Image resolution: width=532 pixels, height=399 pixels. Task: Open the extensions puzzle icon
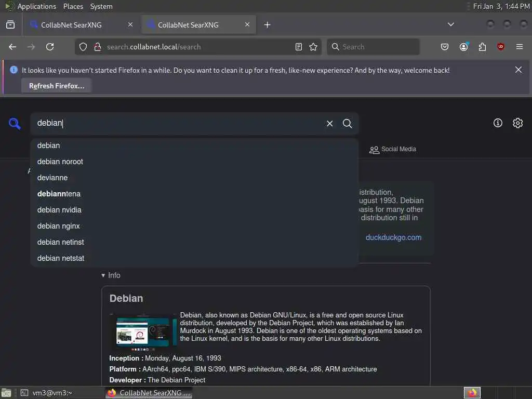(482, 47)
